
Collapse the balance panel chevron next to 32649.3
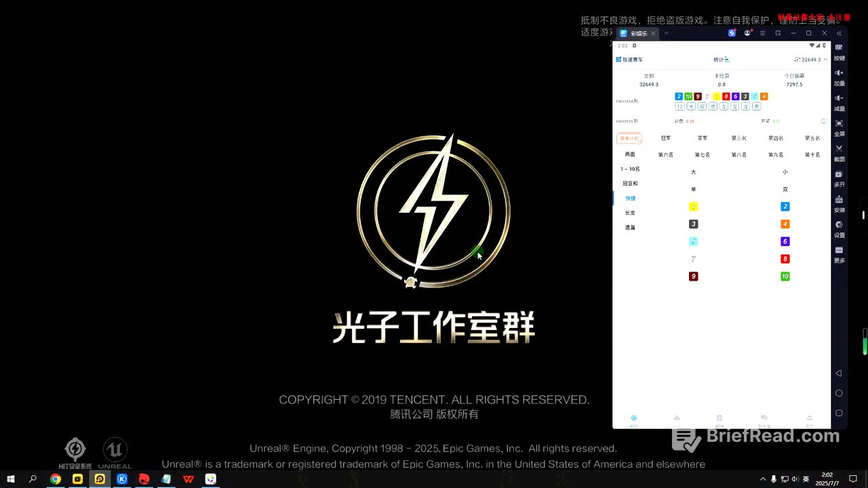pyautogui.click(x=825, y=60)
